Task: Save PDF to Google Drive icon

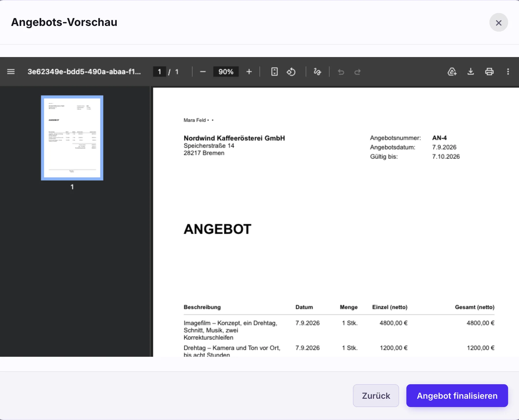Action: (x=452, y=72)
